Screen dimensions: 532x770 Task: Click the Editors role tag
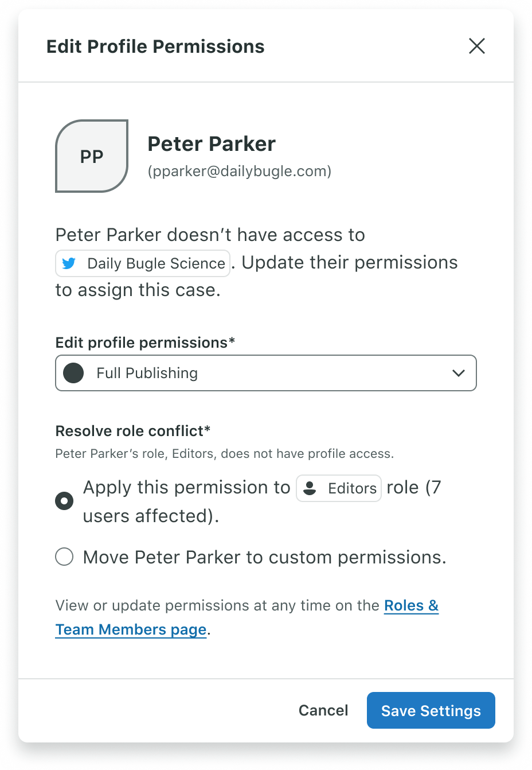click(x=339, y=488)
